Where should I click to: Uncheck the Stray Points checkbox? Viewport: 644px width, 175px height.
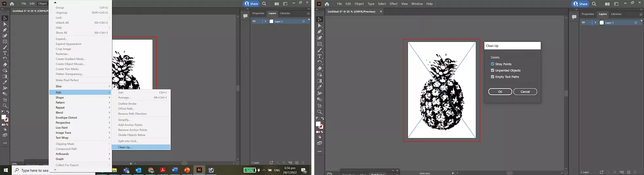point(492,64)
